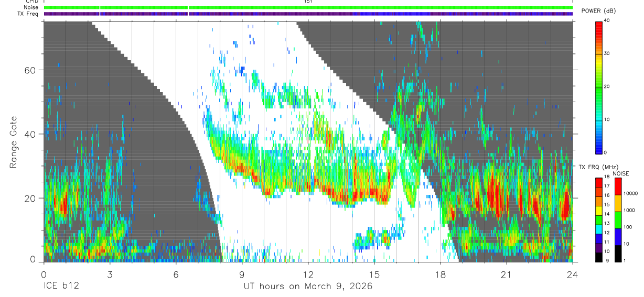Click the "Range Gate" y-axis title
The height and width of the screenshot is (297, 644).
click(14, 142)
